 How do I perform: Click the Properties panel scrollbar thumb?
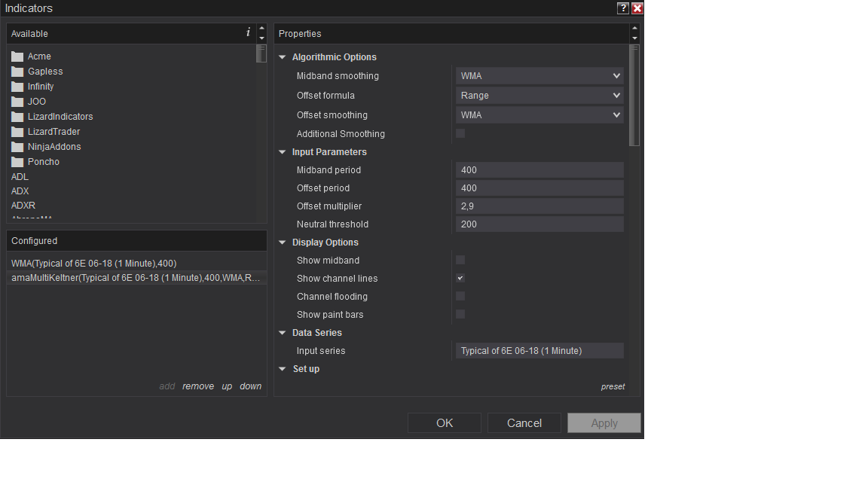pos(634,95)
